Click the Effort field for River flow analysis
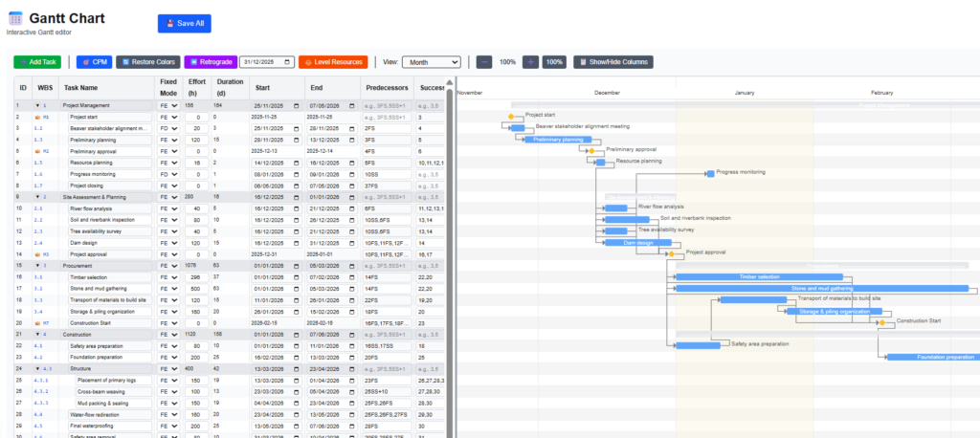The height and width of the screenshot is (438, 980). (195, 208)
